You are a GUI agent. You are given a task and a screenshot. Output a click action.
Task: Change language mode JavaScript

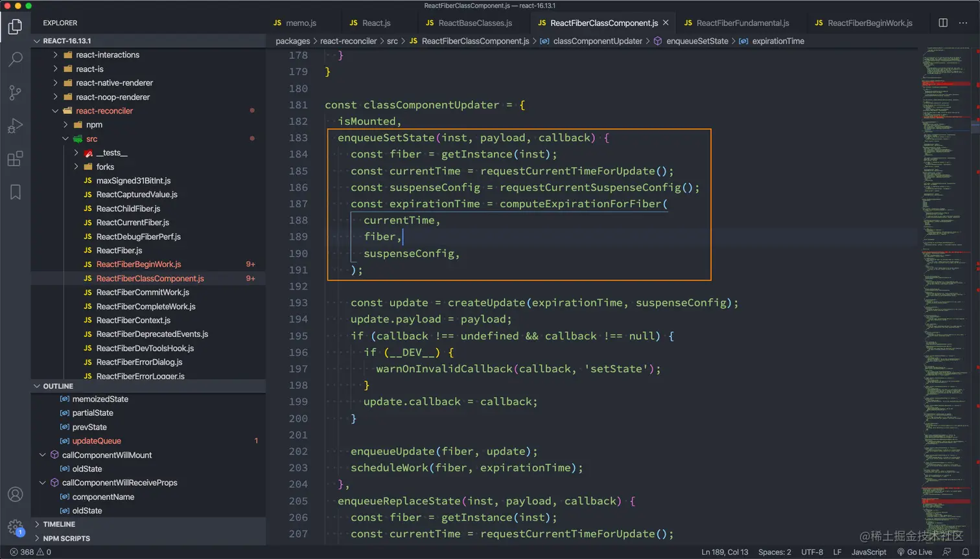[869, 552]
